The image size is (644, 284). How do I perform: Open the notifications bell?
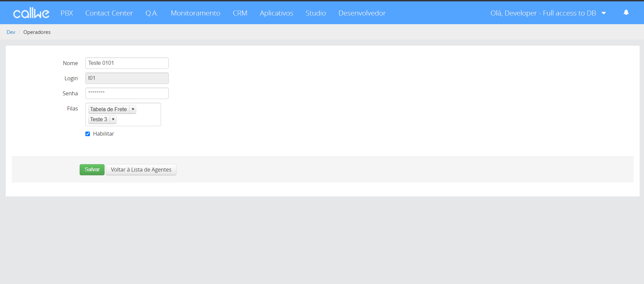point(626,12)
